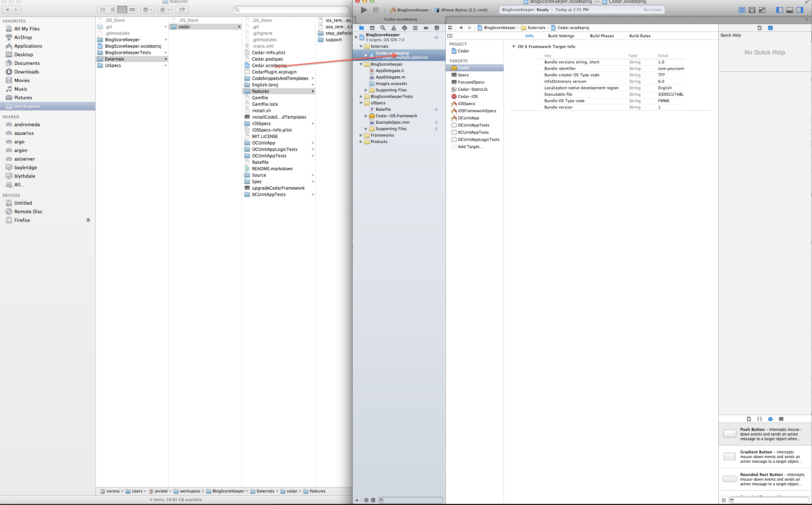Open Finder Arrange dropdown
Image resolution: width=812 pixels, height=505 pixels.
(x=165, y=10)
